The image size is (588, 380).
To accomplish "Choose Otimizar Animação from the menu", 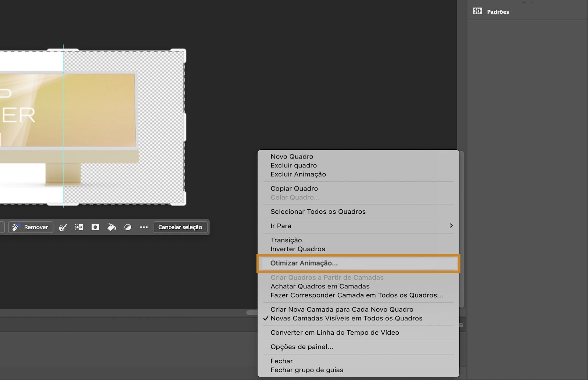I will [304, 263].
